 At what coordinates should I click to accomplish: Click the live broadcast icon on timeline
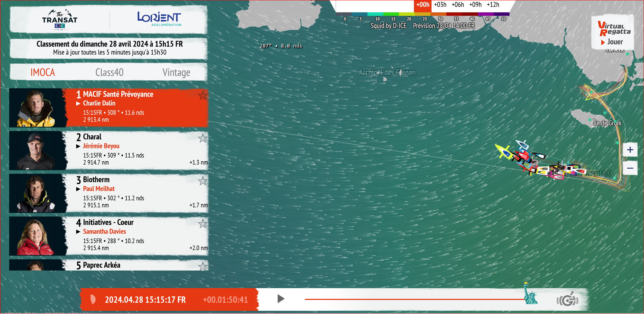point(567,299)
